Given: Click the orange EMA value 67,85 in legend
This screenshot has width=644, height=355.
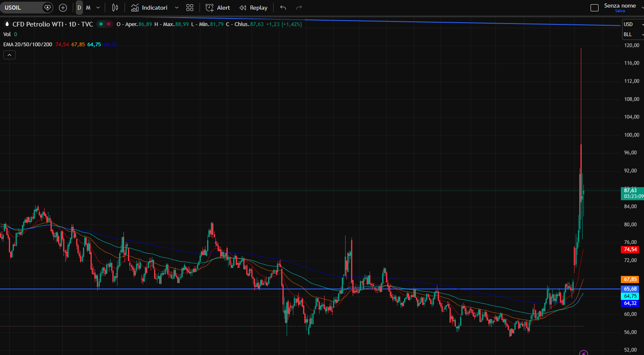Looking at the screenshot, I should click(x=78, y=45).
